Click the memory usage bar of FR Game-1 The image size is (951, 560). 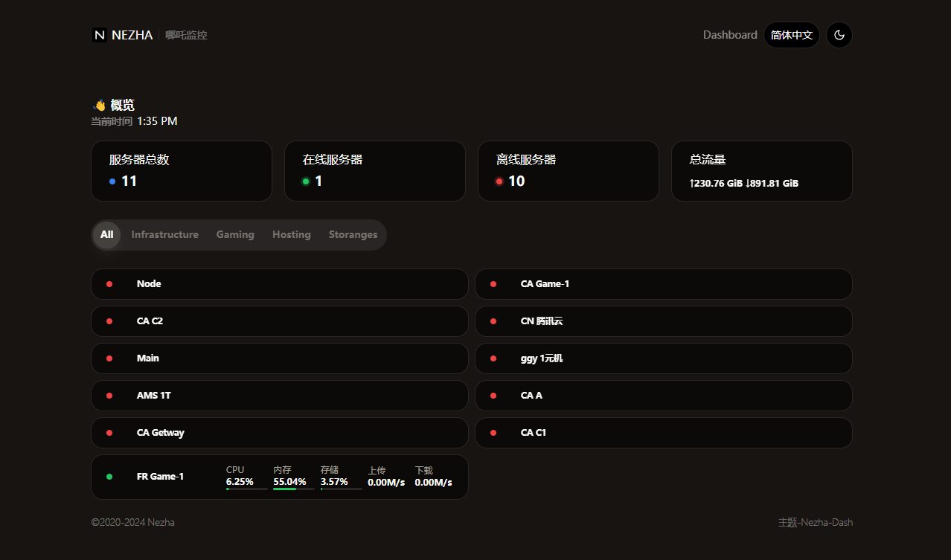(x=293, y=489)
